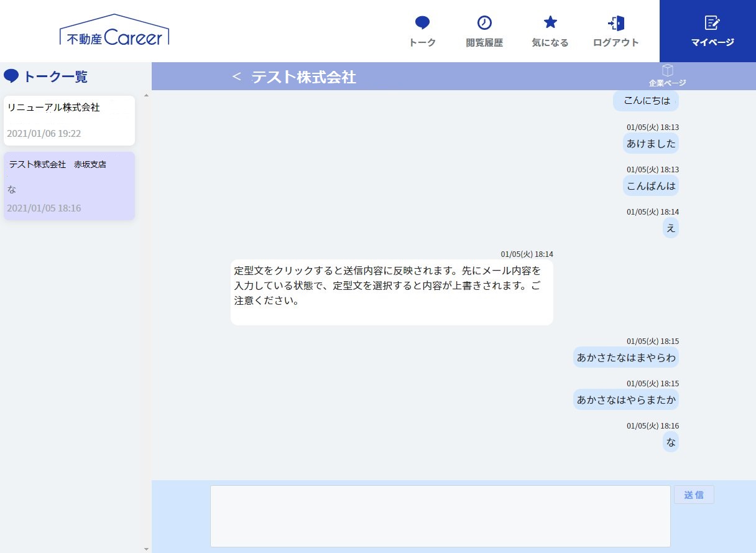Viewport: 756px width, 553px height.
Task: Switch to the マイページ tab
Action: coord(711,31)
